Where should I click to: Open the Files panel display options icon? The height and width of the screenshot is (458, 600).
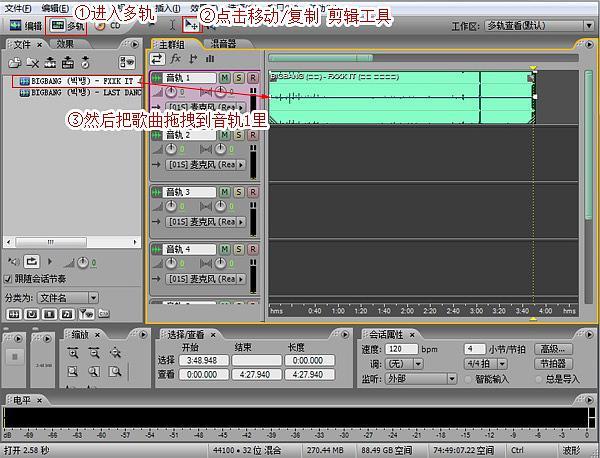(127, 62)
